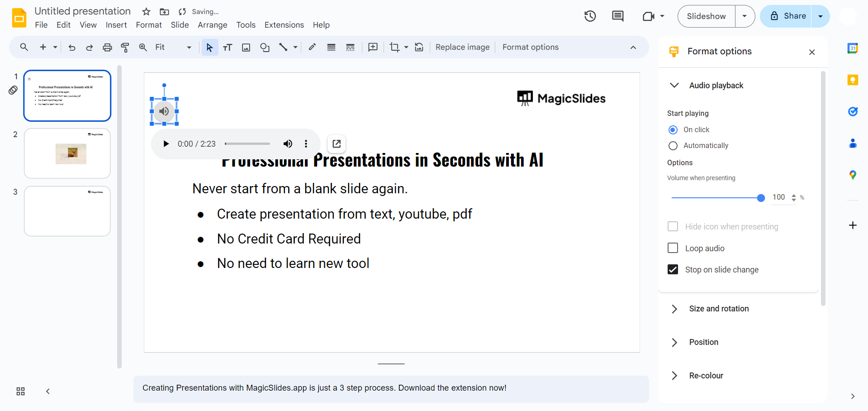The height and width of the screenshot is (411, 868).
Task: Open the Slideshow options dropdown arrow
Action: pos(745,16)
